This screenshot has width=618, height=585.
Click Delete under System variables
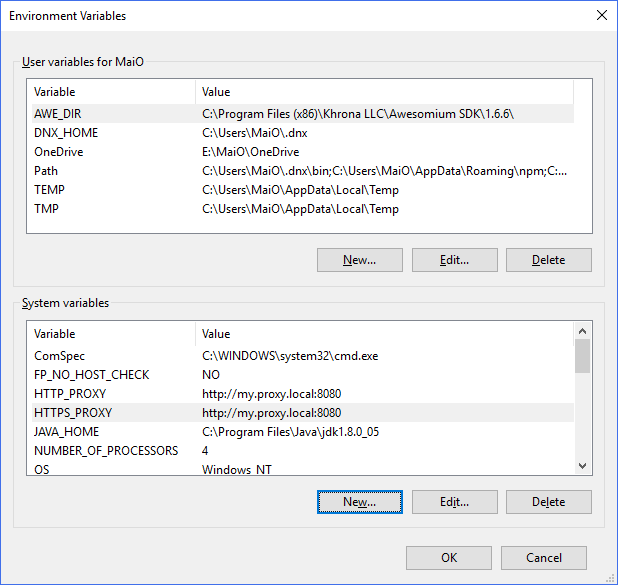click(x=549, y=502)
